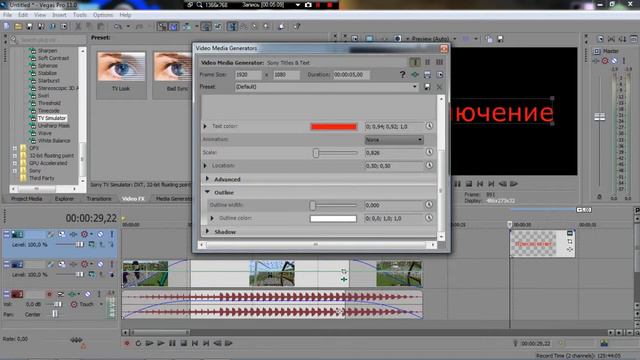Save project with the toolbar floppy icon
This screenshot has height=360, width=640.
[29, 27]
